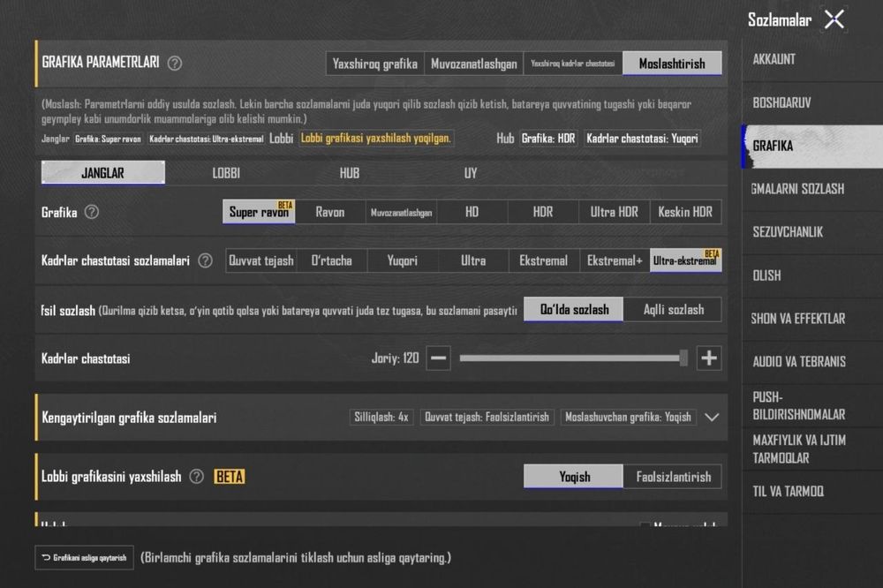Open TIL VA TARMOQ section

tap(812, 492)
